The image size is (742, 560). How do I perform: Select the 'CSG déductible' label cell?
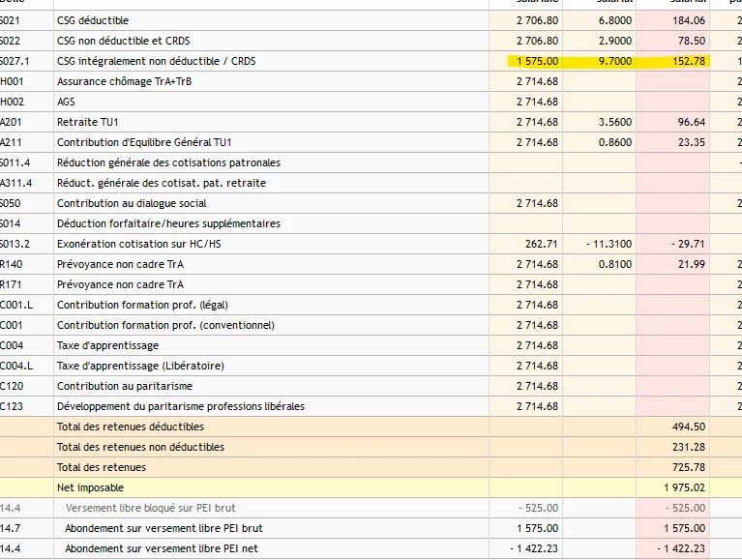pos(93,20)
